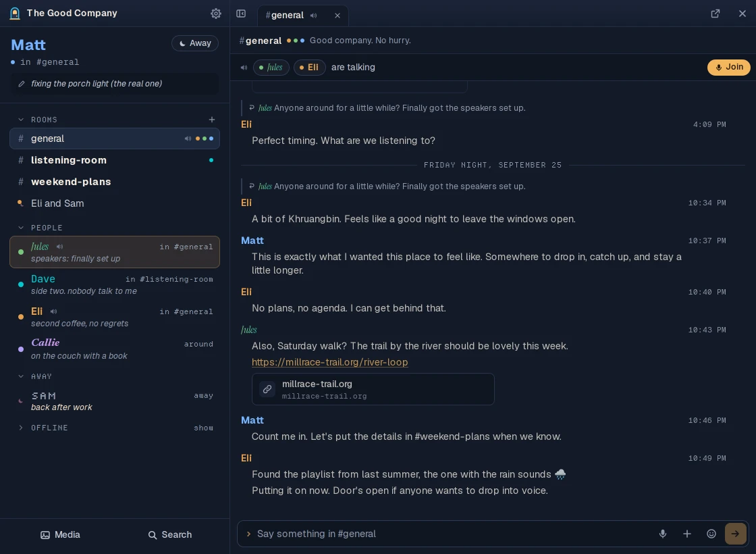Screen dimensions: 756x554
Task: Open the millrace-trail.org link preview card
Action: point(373,389)
